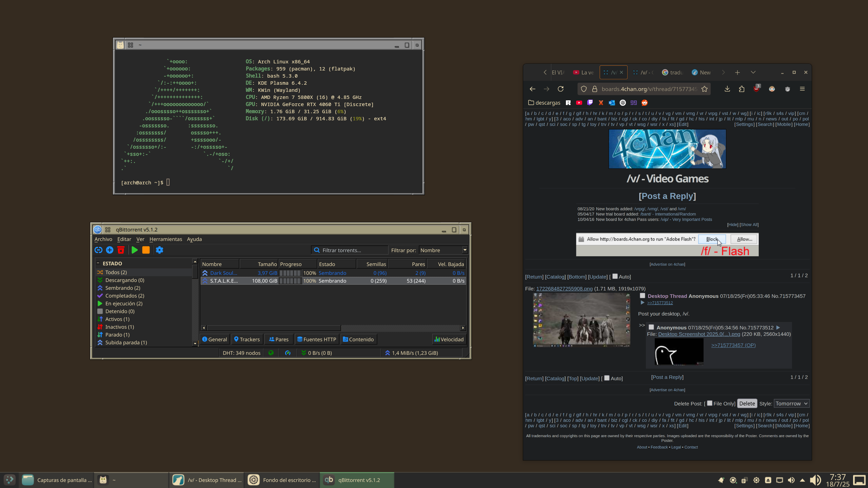Screen dimensions: 868x488
Task: Open the YouTube bookmark icon
Action: pos(579,103)
